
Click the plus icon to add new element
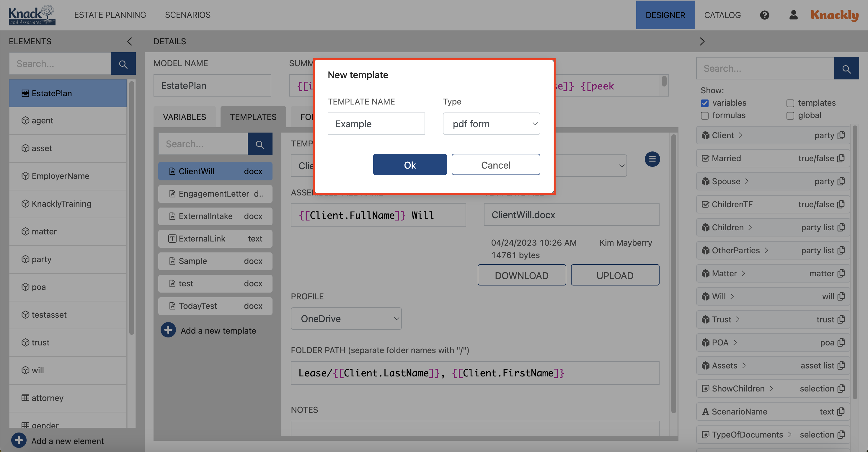pyautogui.click(x=19, y=440)
